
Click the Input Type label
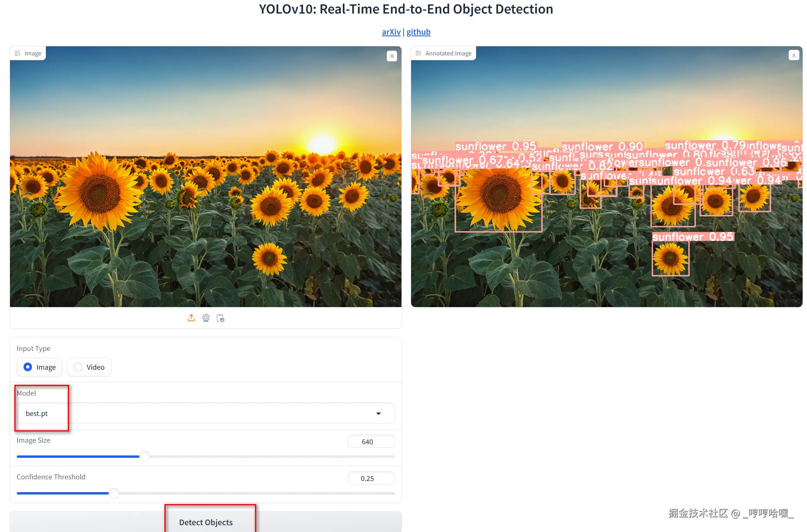pyautogui.click(x=34, y=349)
